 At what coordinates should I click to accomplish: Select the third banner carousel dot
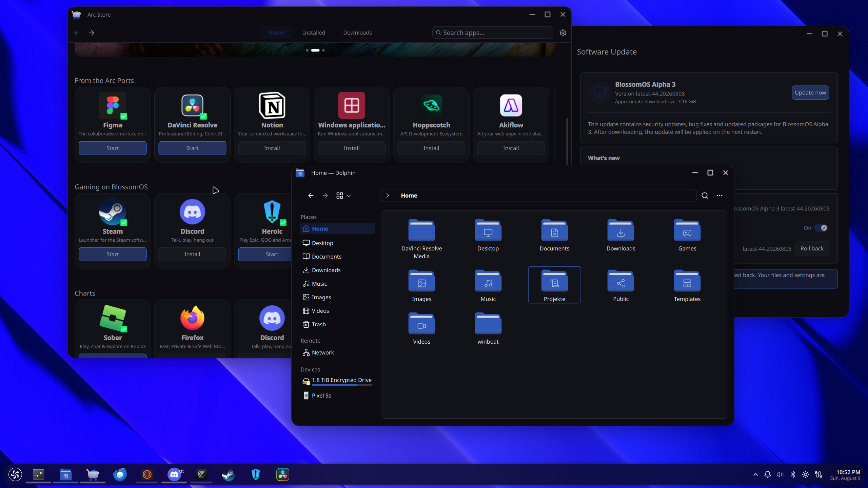(323, 50)
